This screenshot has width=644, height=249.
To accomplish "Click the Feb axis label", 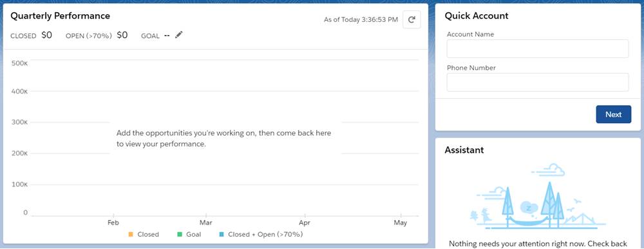I will pyautogui.click(x=113, y=223).
